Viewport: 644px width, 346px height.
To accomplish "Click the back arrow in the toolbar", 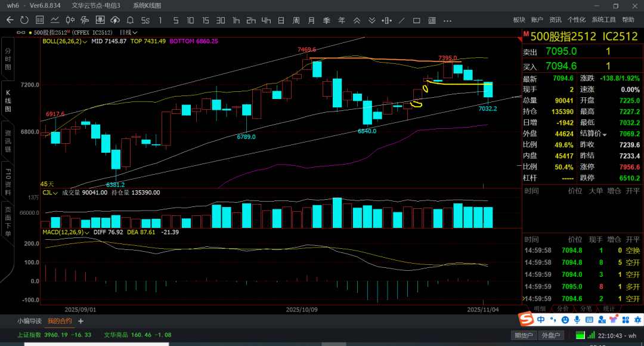I will pyautogui.click(x=10, y=20).
